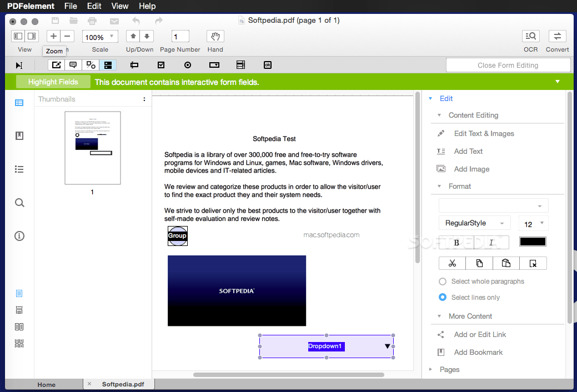Click the email envelope icon
This screenshot has width=577, height=392.
114,21
